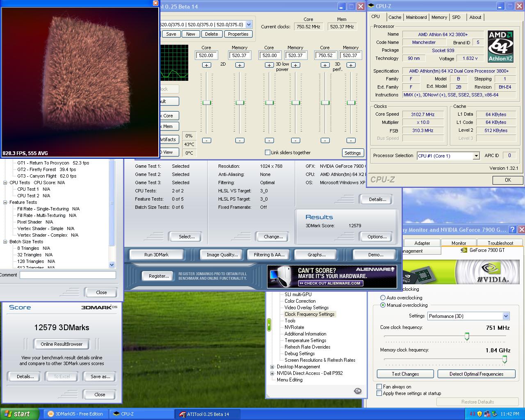525x420 pixels.
Task: Collapse the CPU Tests tree node
Action: click(x=5, y=183)
